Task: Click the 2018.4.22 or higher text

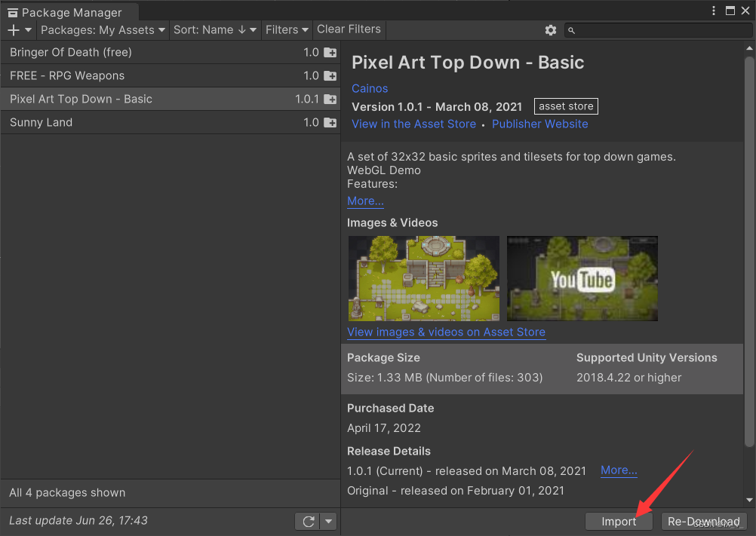Action: (x=629, y=378)
